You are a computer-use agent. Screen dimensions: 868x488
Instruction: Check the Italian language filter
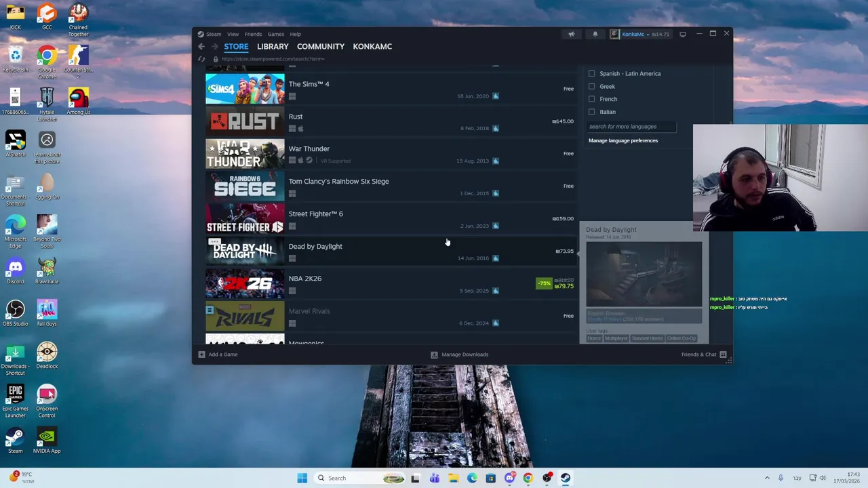[x=592, y=112]
